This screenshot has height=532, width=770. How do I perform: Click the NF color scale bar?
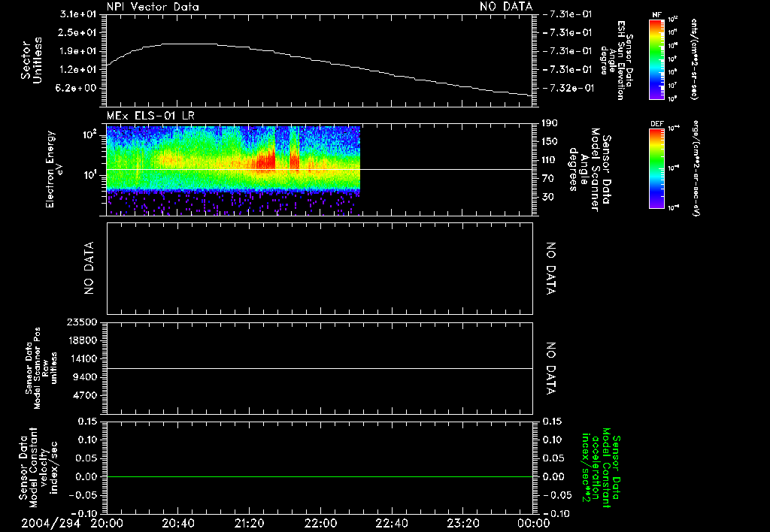(x=657, y=59)
